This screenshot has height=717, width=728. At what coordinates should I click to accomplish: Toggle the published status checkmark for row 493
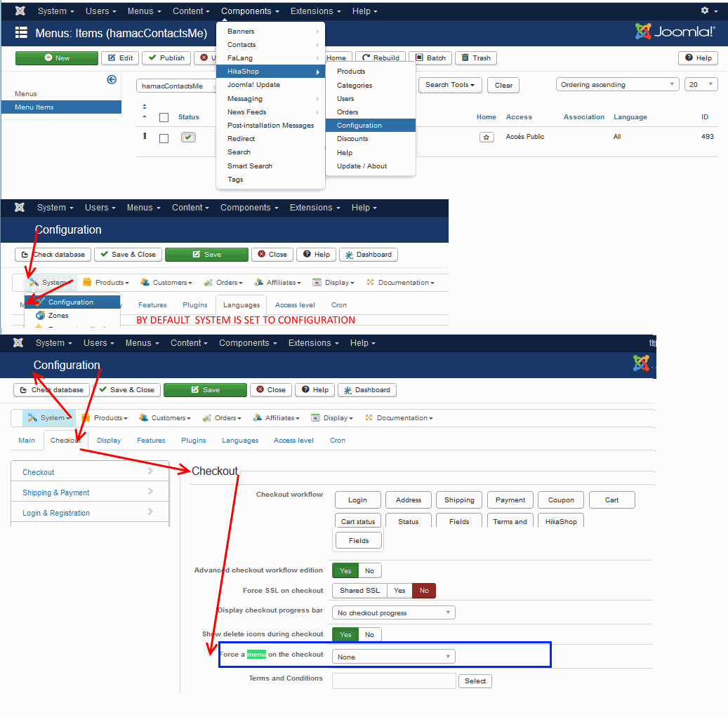(188, 138)
